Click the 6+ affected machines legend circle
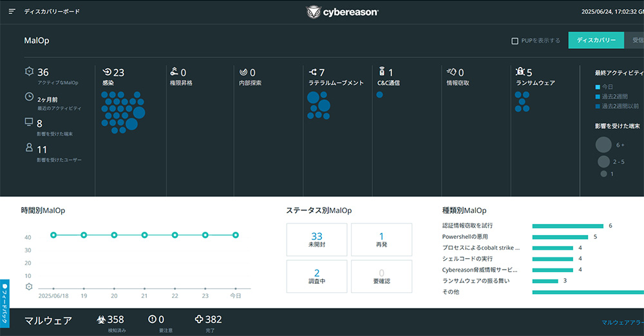 (x=603, y=145)
